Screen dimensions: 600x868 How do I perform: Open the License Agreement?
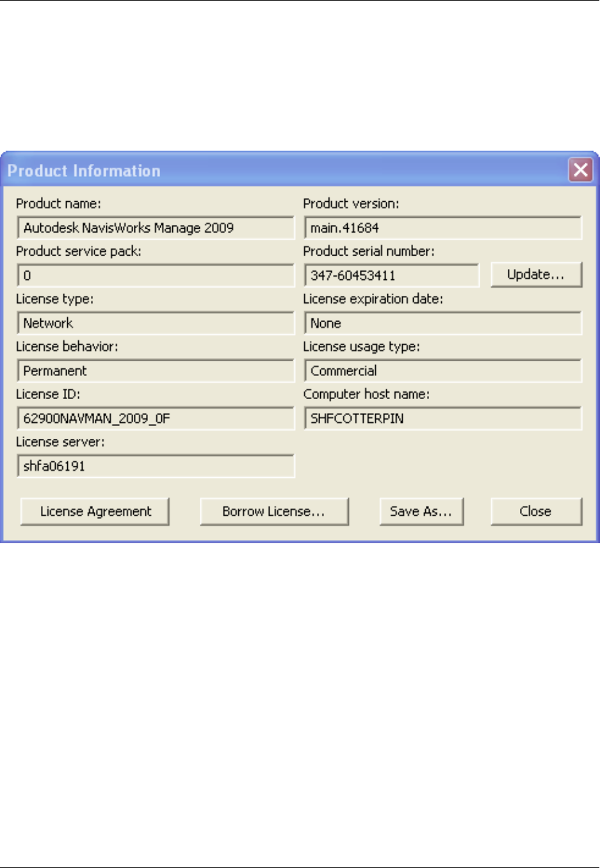coord(95,511)
